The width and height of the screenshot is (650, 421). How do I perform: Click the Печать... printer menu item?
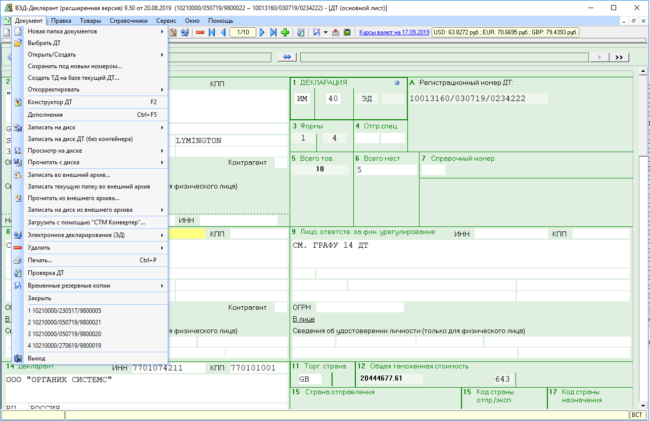[40, 259]
